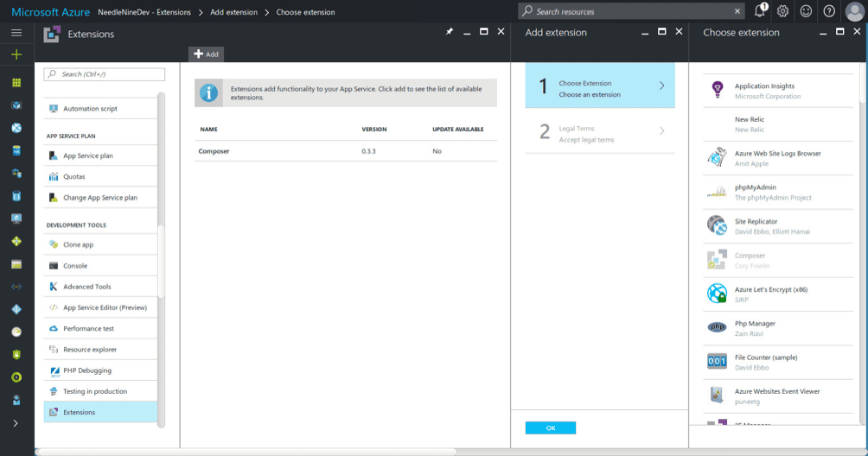This screenshot has width=868, height=456.
Task: Click the OK button in Add extension
Action: 550,427
